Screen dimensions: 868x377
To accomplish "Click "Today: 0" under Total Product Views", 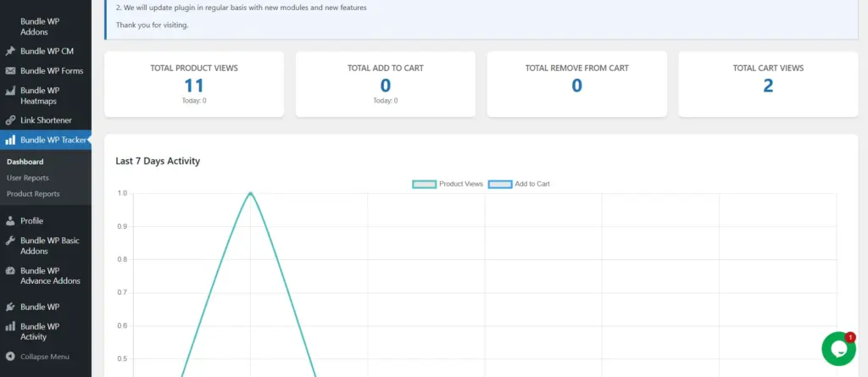I will (194, 101).
